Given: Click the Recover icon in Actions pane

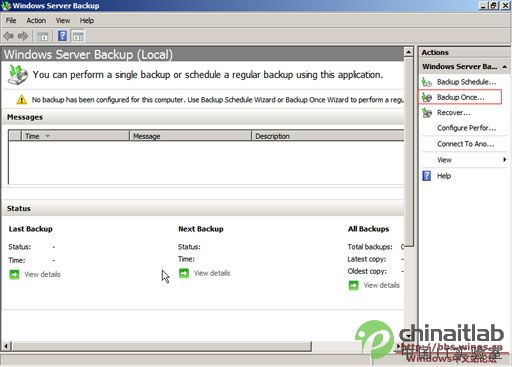Looking at the screenshot, I should click(x=427, y=113).
